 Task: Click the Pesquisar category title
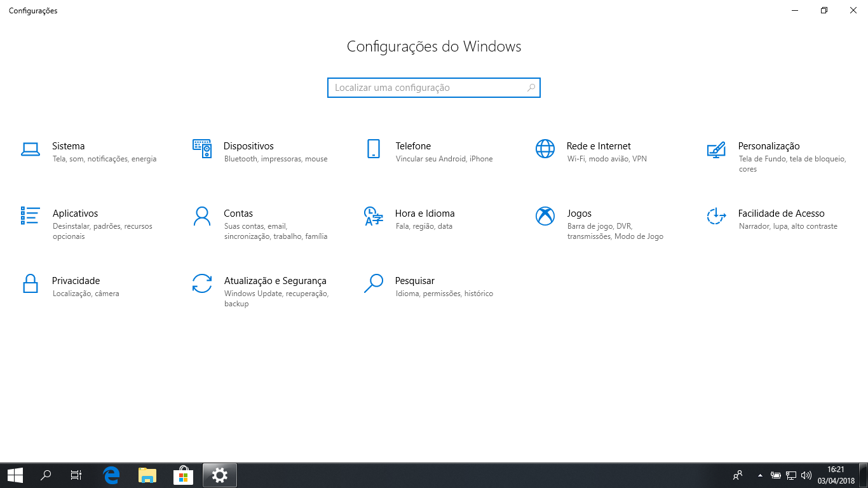click(x=415, y=281)
